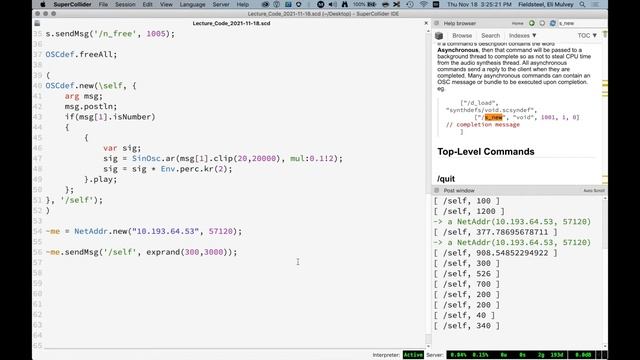This screenshot has height=360, width=640.
Task: Click SuperCollider cube logo in help page
Action: click(439, 36)
